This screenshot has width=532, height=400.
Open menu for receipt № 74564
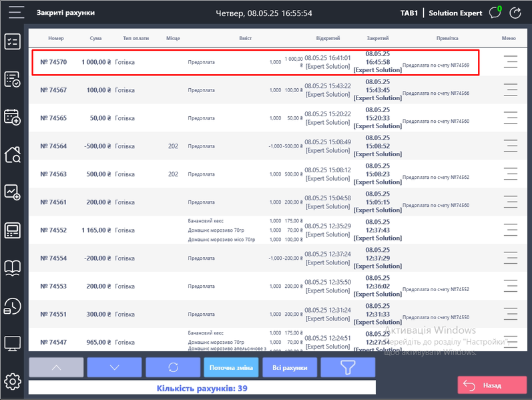coord(511,146)
